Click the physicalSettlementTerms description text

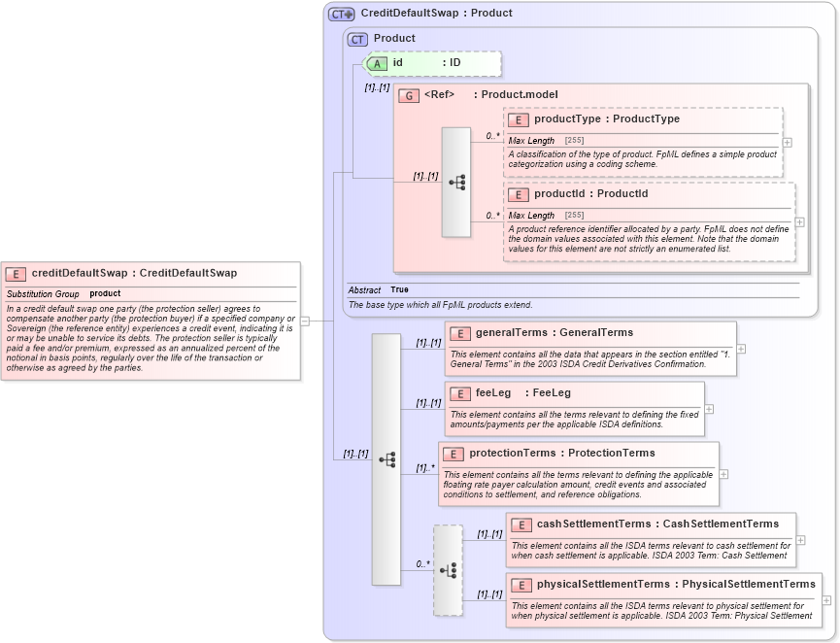[x=661, y=610]
